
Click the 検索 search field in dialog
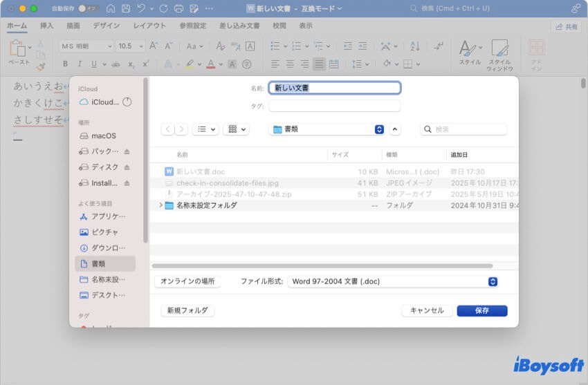463,129
